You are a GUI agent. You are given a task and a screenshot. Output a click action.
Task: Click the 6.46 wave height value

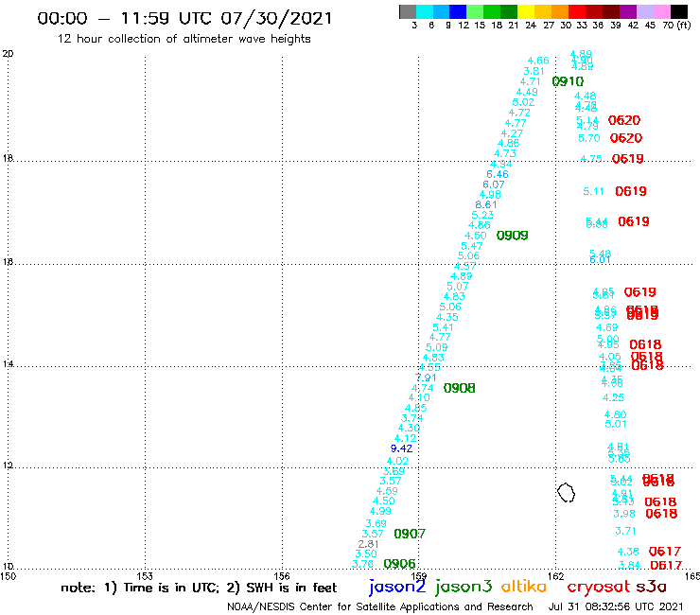click(x=498, y=174)
